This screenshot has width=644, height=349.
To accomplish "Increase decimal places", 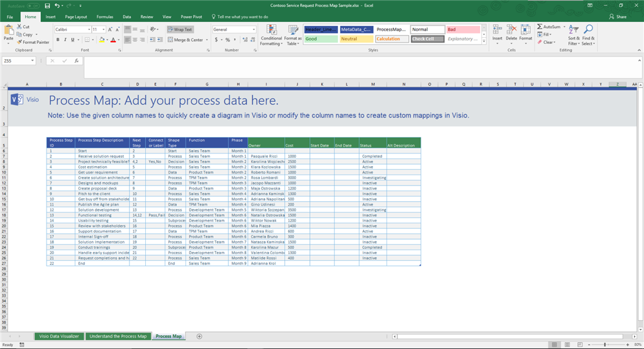I will click(x=245, y=40).
